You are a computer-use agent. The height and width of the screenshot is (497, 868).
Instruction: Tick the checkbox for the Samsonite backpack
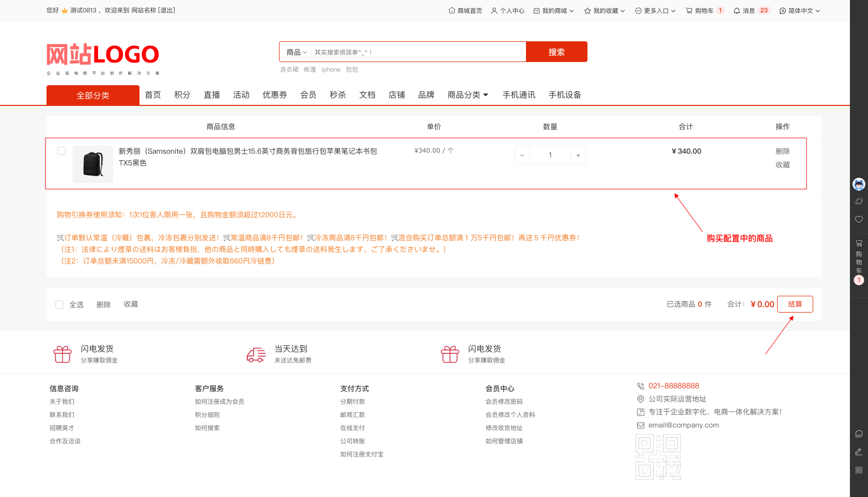(61, 151)
